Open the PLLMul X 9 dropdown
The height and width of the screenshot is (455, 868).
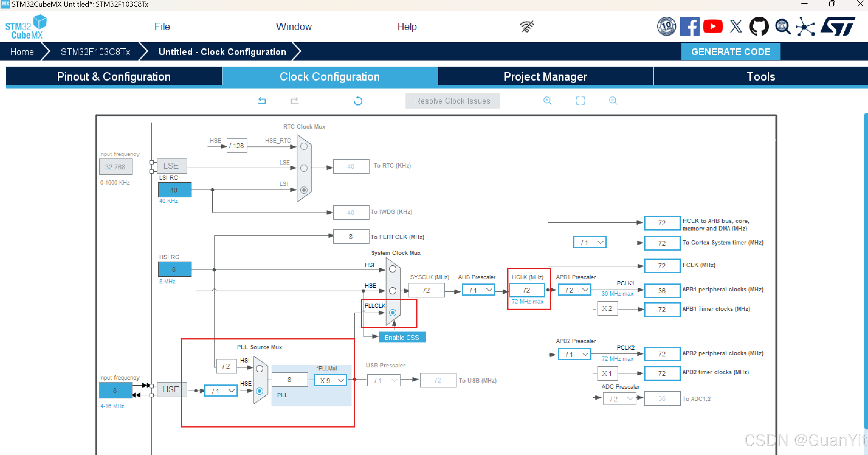tap(330, 380)
